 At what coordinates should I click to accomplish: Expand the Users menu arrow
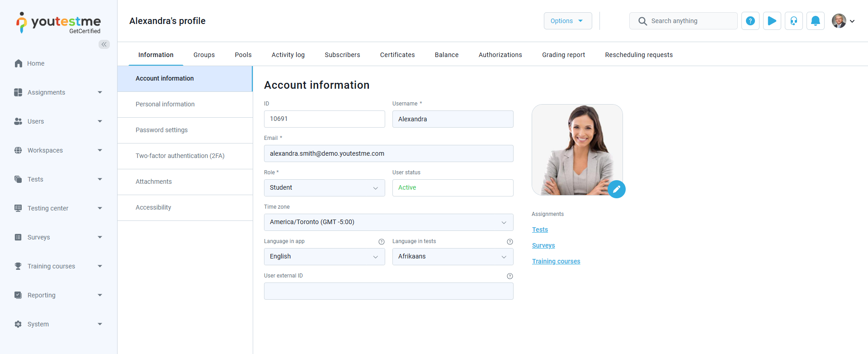[x=100, y=121]
